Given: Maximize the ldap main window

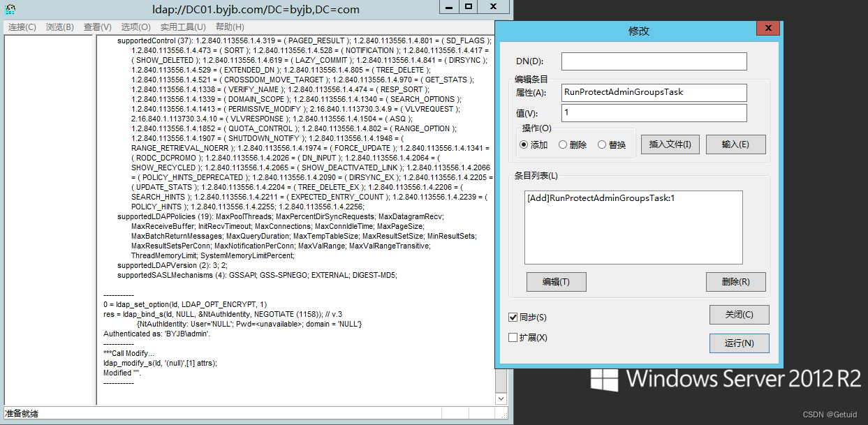Looking at the screenshot, I should click(469, 6).
